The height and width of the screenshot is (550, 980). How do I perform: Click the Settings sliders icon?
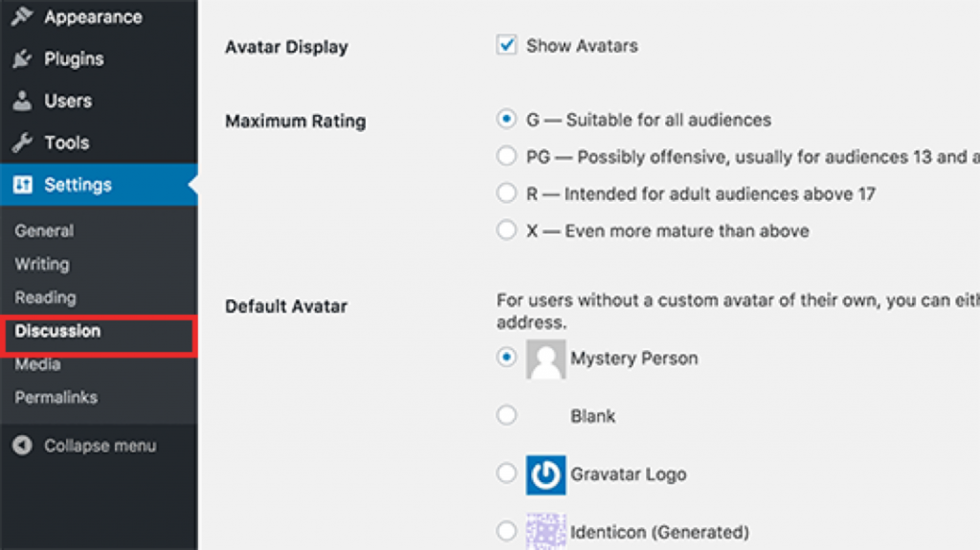(23, 185)
